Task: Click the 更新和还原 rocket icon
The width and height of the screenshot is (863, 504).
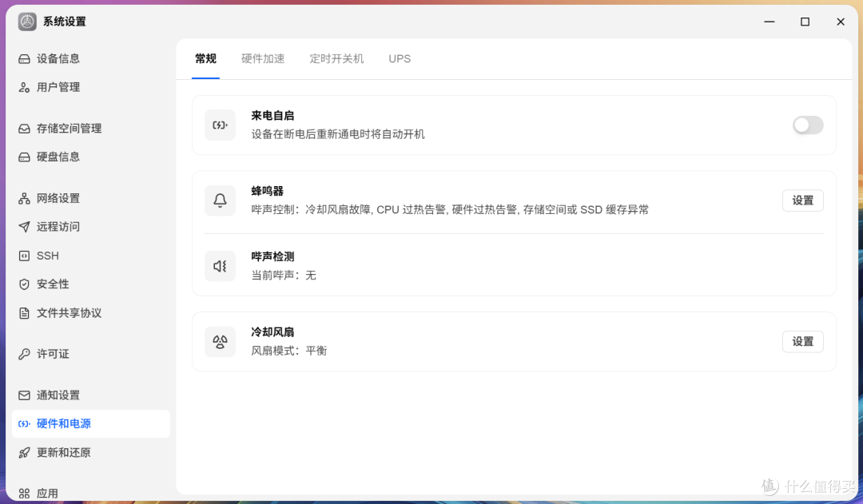Action: (24, 453)
